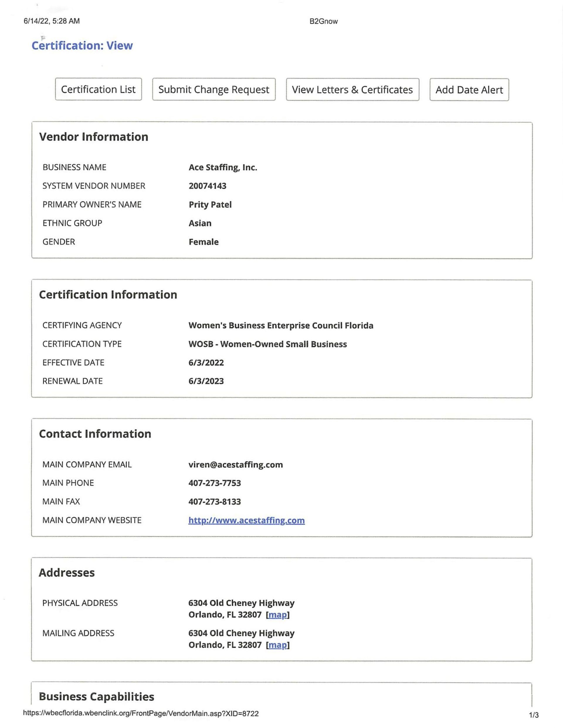Viewport: 563px width, 728px height.
Task: Open the http://www.acestaffing.com website link
Action: [246, 520]
